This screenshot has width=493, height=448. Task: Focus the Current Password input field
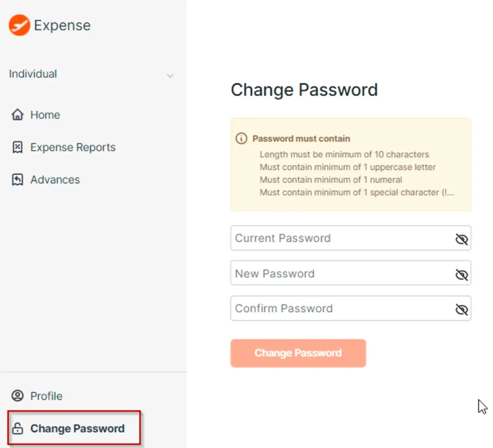tap(350, 238)
